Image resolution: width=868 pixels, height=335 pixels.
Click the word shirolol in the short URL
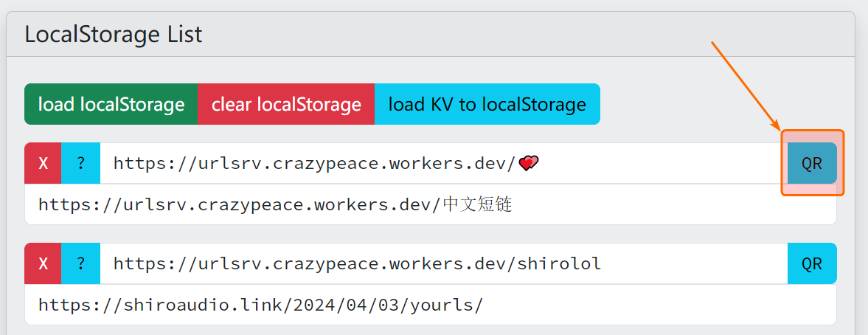(x=560, y=263)
